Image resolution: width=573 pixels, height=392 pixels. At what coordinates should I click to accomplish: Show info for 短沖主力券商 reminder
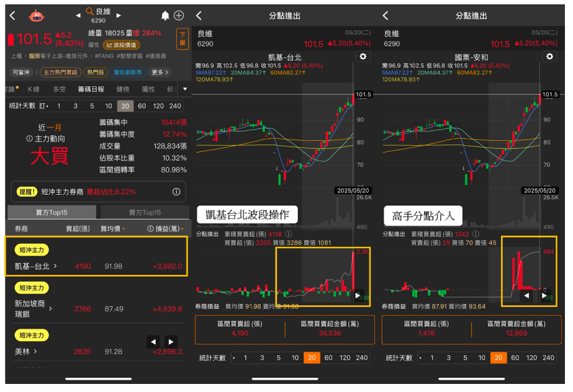click(x=176, y=192)
